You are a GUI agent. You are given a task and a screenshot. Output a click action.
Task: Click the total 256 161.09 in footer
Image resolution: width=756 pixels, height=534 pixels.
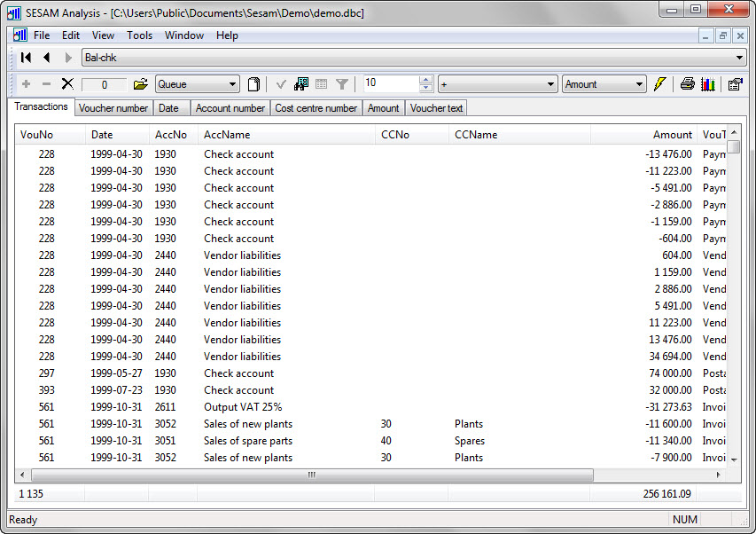666,494
